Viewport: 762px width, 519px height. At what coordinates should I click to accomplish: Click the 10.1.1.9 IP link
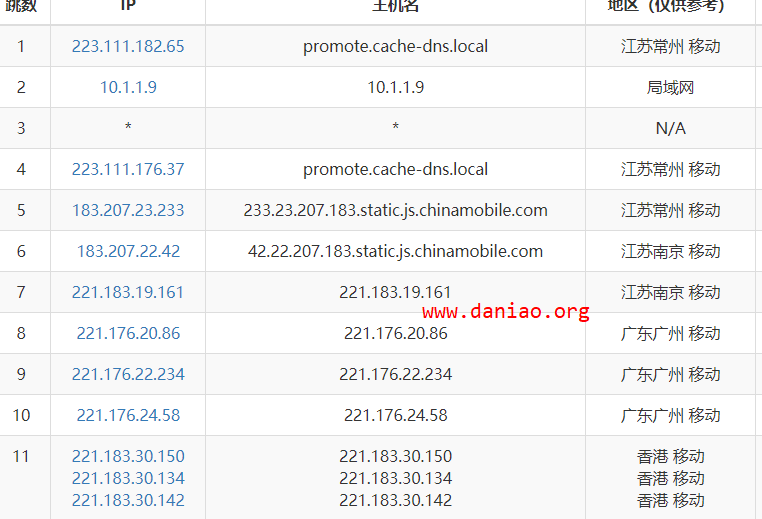128,87
